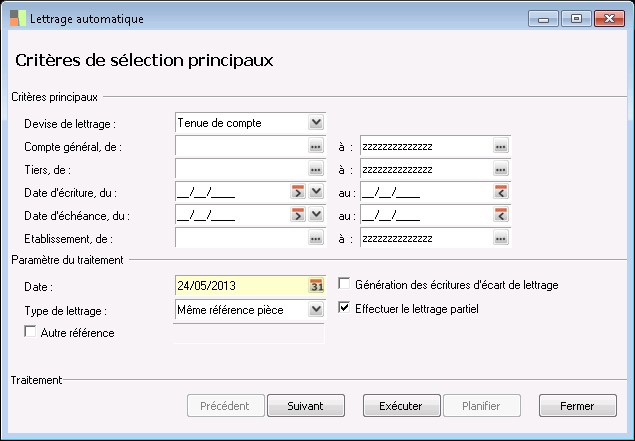Open calendar icon for the Date field
Image resolution: width=635 pixels, height=441 pixels.
(317, 286)
